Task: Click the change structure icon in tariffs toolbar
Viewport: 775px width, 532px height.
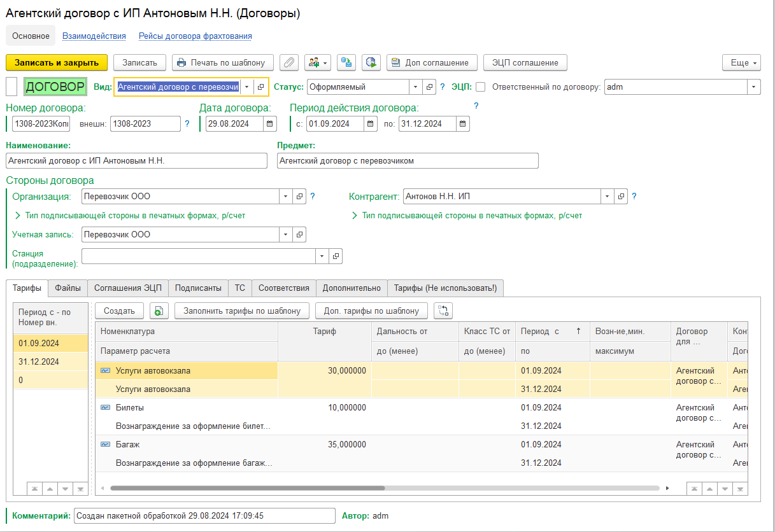Action: click(443, 311)
